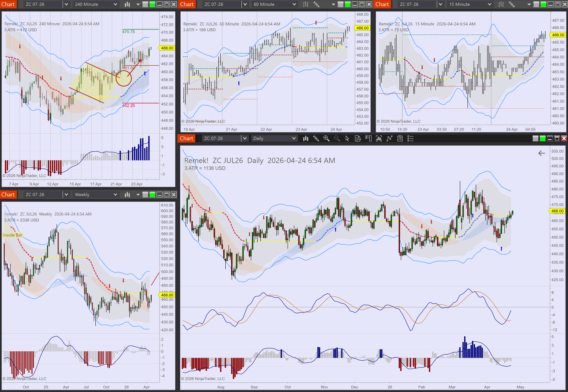Screen dimensions: 568x392
Task: Select the cursor pointer tool on Daily chart
Action: point(347,138)
